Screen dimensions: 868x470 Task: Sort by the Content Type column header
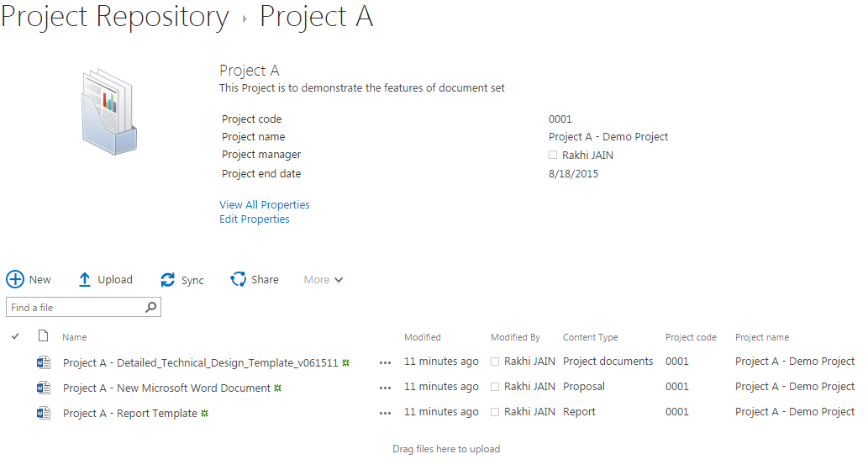coord(590,337)
